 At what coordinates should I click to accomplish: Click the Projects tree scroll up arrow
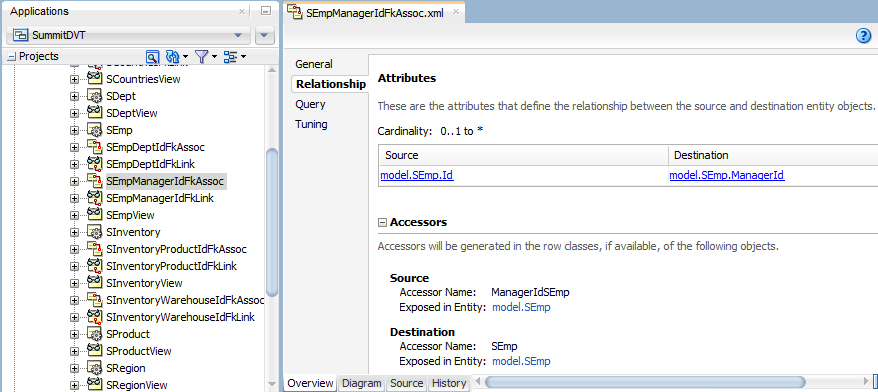272,71
